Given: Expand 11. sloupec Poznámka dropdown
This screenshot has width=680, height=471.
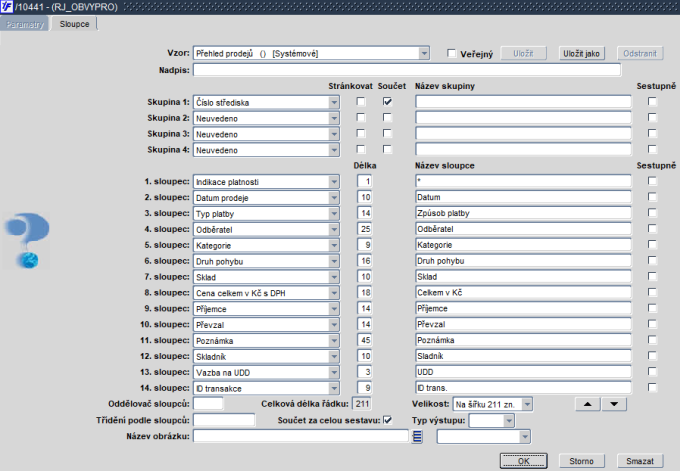Looking at the screenshot, I should click(333, 340).
